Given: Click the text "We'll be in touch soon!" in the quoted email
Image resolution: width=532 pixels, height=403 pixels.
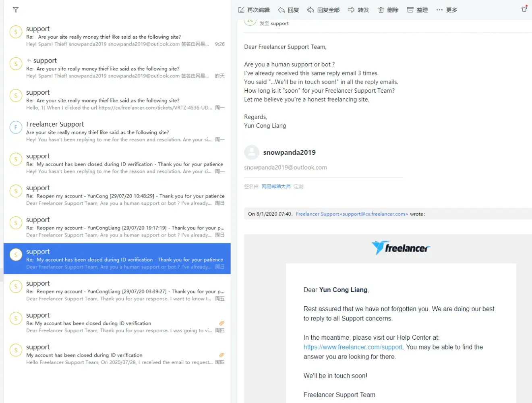Looking at the screenshot, I should tap(335, 376).
